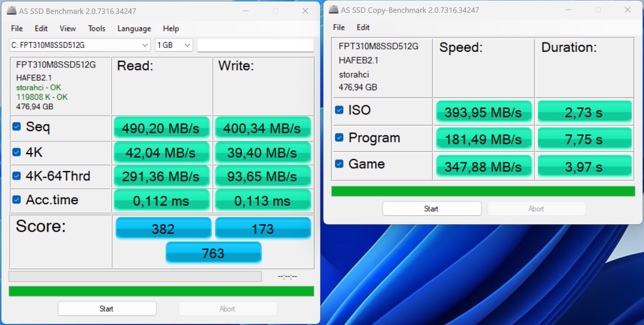Click the write access time 0,113 ms
This screenshot has width=644, height=325.
[263, 200]
